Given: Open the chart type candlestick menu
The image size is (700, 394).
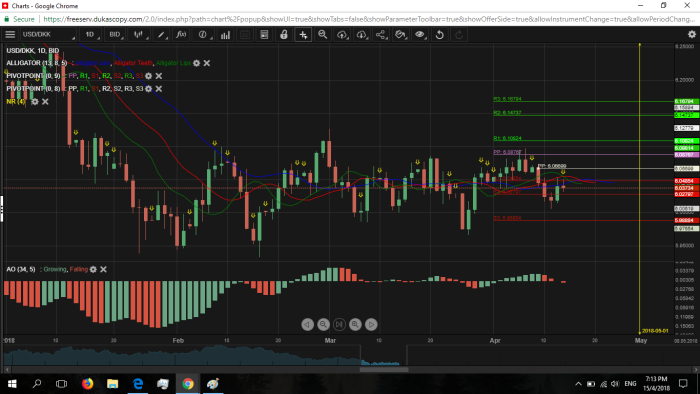Looking at the screenshot, I should 140,34.
